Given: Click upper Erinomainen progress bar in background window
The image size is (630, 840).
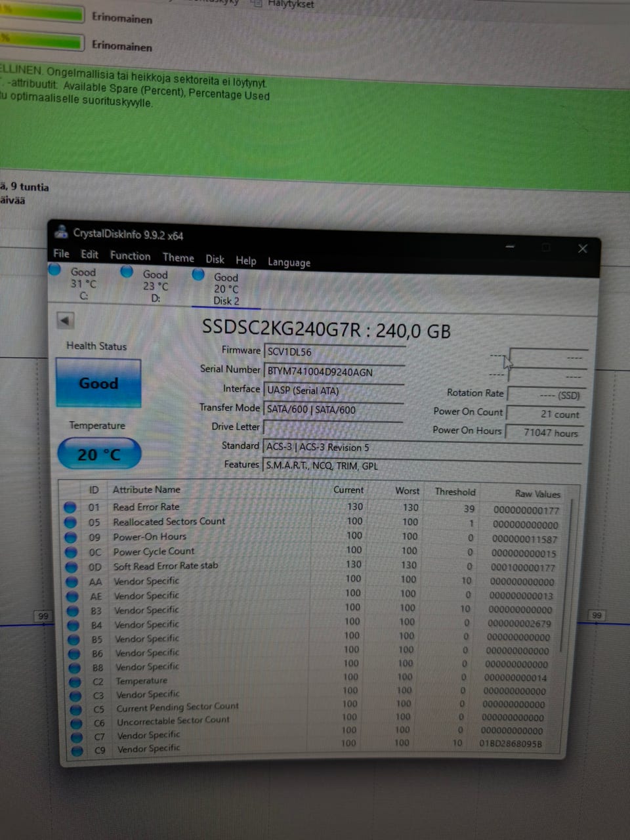Looking at the screenshot, I should pyautogui.click(x=42, y=14).
